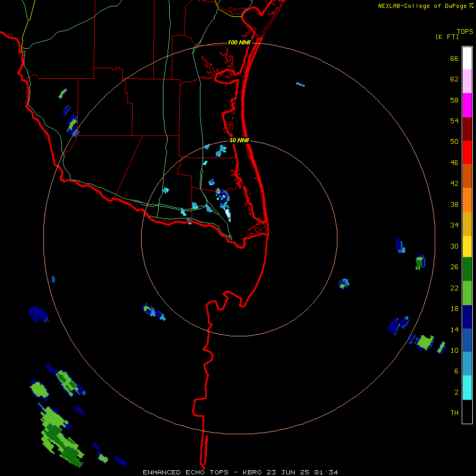Click the '100 NMI' range ring label
476x476 pixels.
click(239, 42)
